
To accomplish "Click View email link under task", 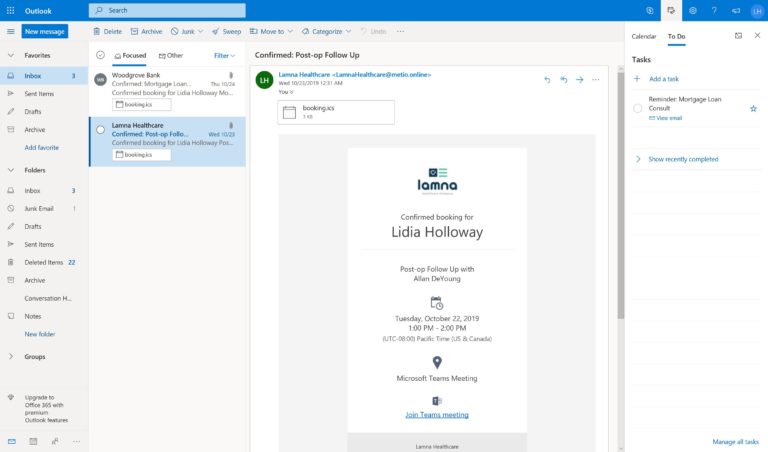I will [666, 118].
